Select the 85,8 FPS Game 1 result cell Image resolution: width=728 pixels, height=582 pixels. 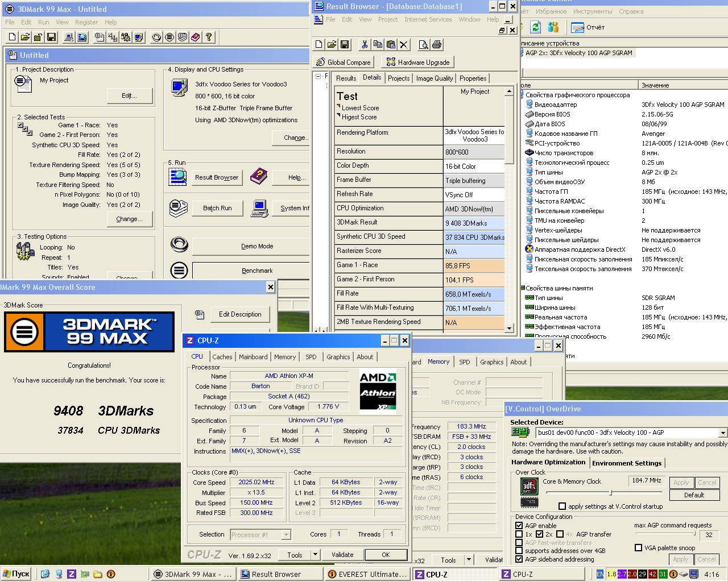pos(474,266)
